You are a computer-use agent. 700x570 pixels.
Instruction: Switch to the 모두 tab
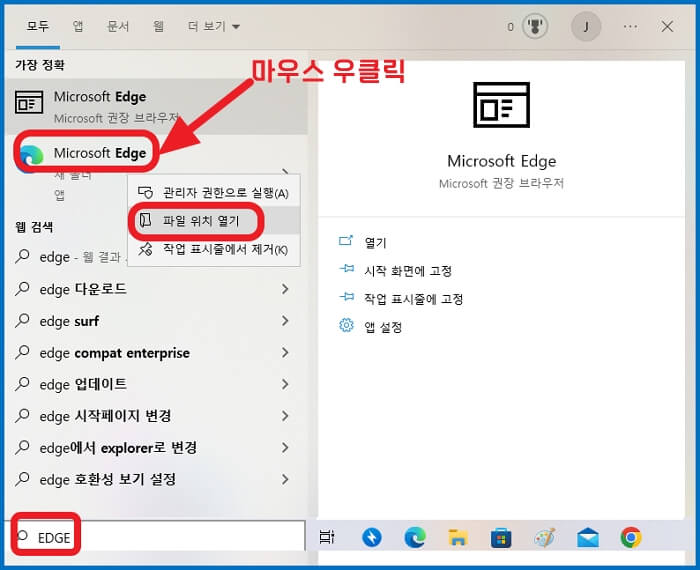coord(38,26)
